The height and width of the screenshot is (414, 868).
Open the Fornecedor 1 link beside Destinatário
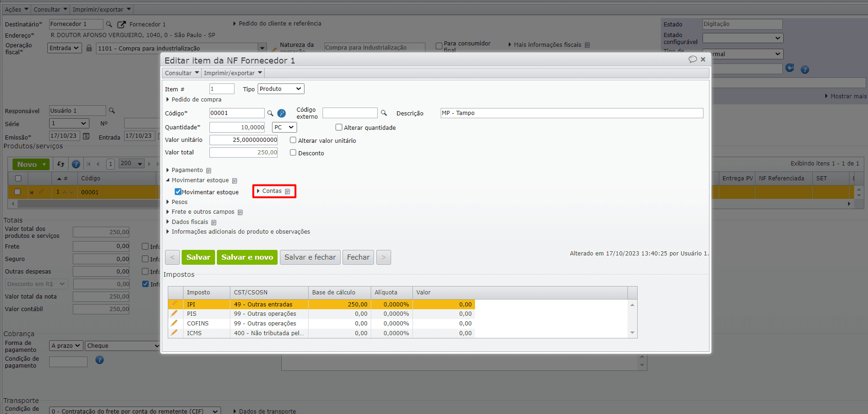147,24
